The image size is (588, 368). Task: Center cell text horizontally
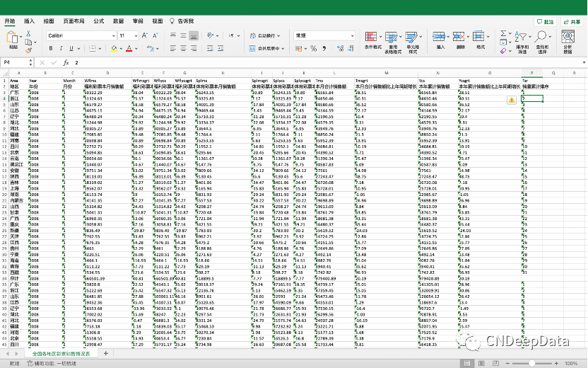coord(183,48)
